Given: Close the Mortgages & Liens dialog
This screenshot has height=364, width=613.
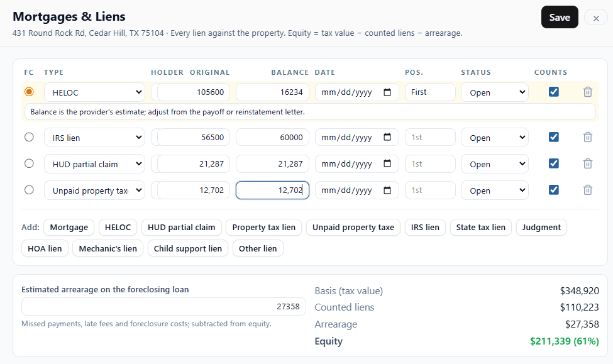Looking at the screenshot, I should (x=596, y=18).
